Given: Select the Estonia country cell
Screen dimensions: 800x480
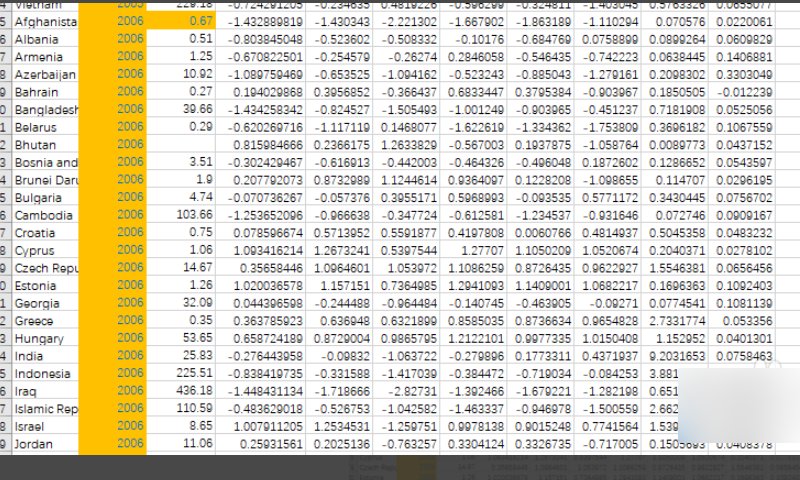Looking at the screenshot, I should (43, 285).
